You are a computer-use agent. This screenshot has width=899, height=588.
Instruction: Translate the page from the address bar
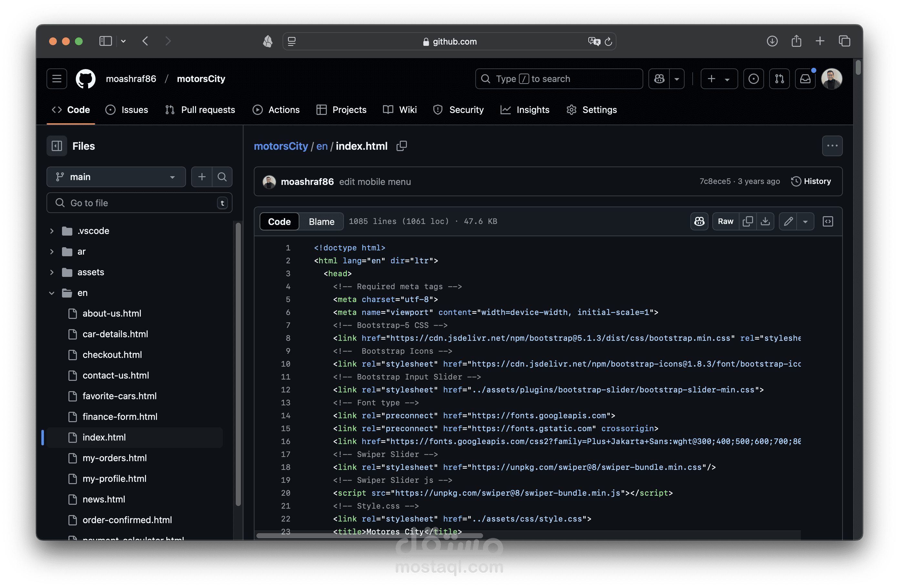click(x=594, y=42)
